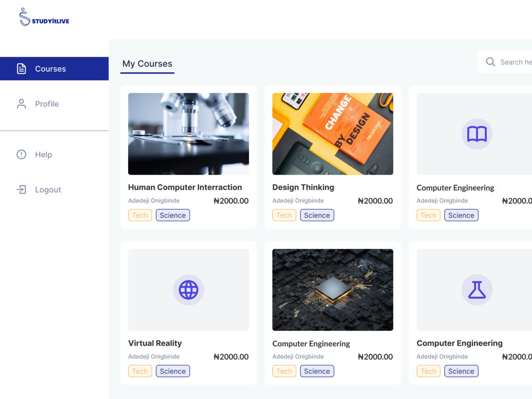This screenshot has width=532, height=399.
Task: Click Adedeji Onigbinde on the book icon card
Action: 442,201
